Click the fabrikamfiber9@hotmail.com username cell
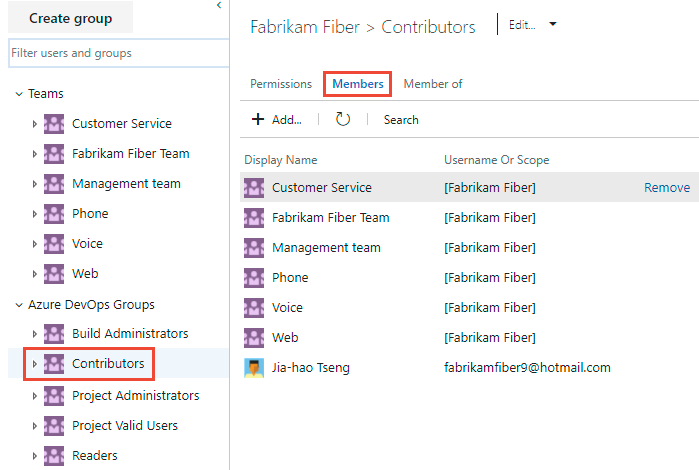 527,367
